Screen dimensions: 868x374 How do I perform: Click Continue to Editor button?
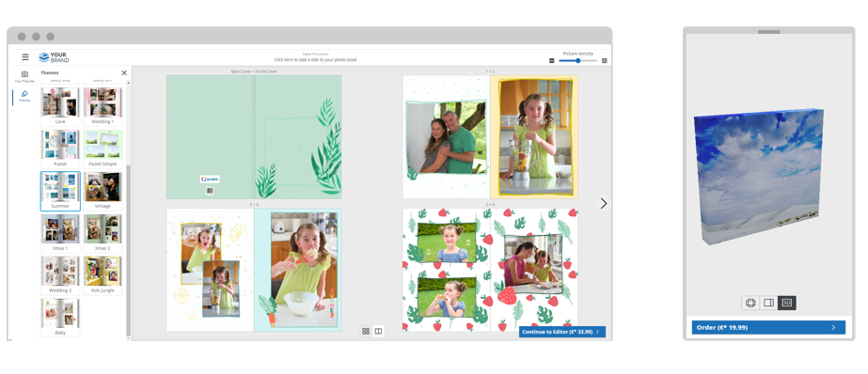(561, 332)
